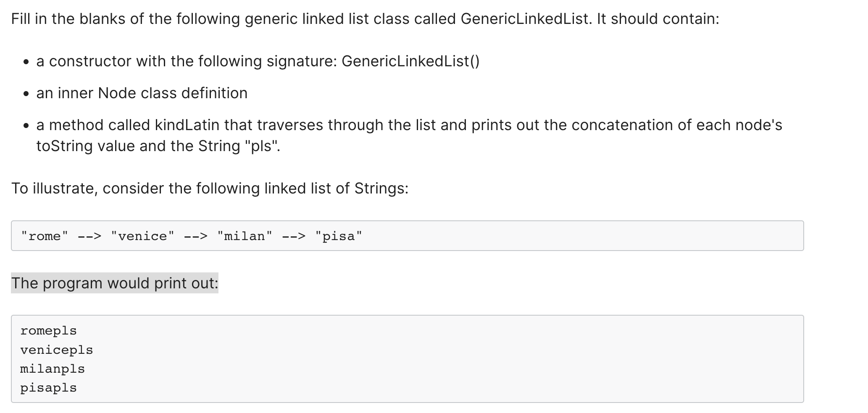Image resolution: width=868 pixels, height=413 pixels.
Task: Click the "romepls" output line
Action: [x=49, y=331]
